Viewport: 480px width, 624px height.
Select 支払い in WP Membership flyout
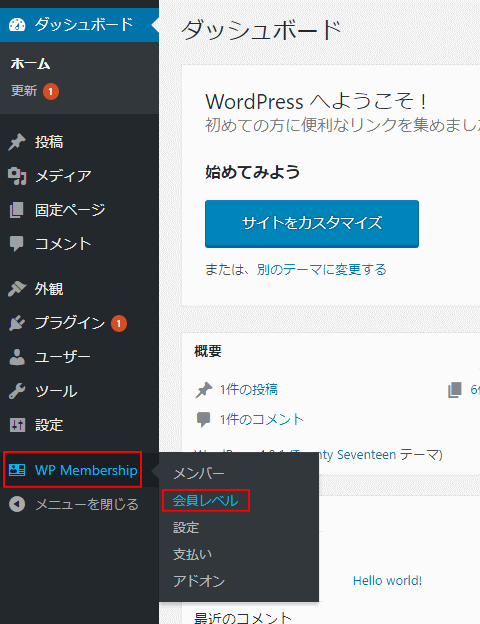point(193,554)
